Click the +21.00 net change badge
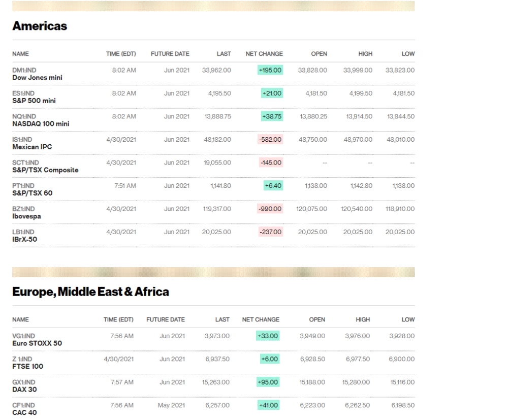 coord(272,93)
